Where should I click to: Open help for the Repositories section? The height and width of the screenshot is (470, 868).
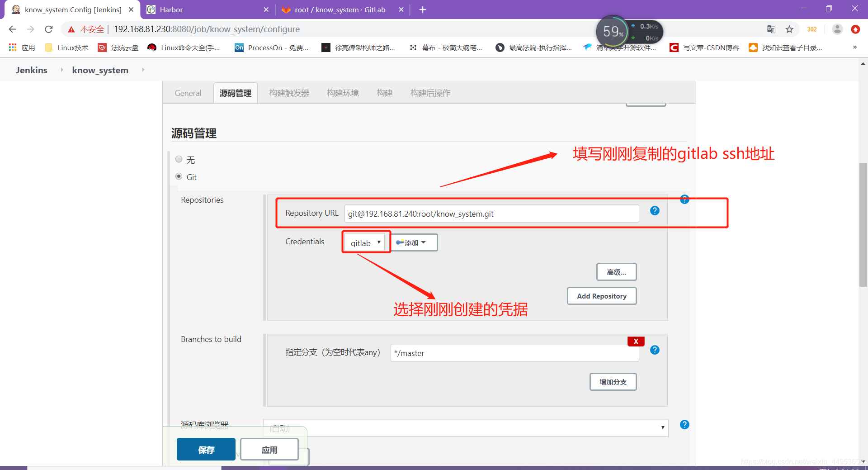pos(684,199)
